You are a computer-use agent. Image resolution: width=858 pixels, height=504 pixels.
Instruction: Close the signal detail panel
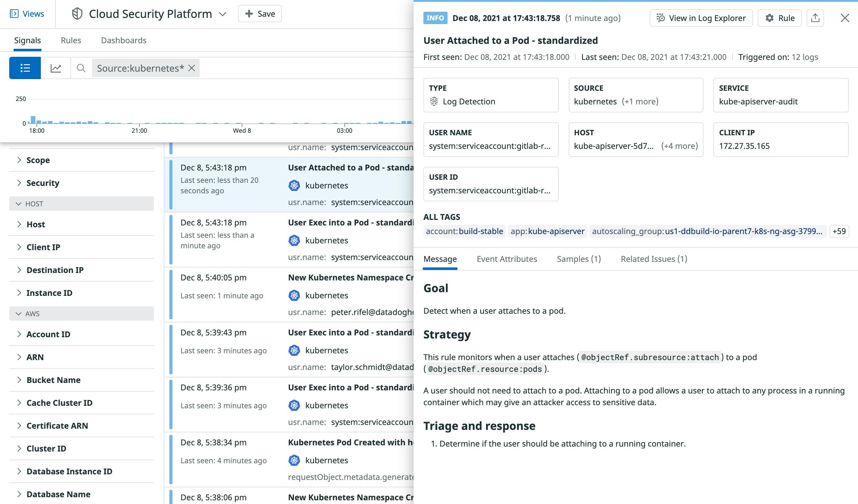[845, 18]
